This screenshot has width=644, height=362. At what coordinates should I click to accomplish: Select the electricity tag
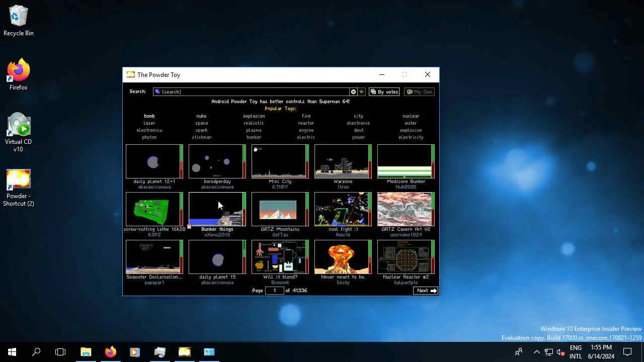click(x=411, y=137)
